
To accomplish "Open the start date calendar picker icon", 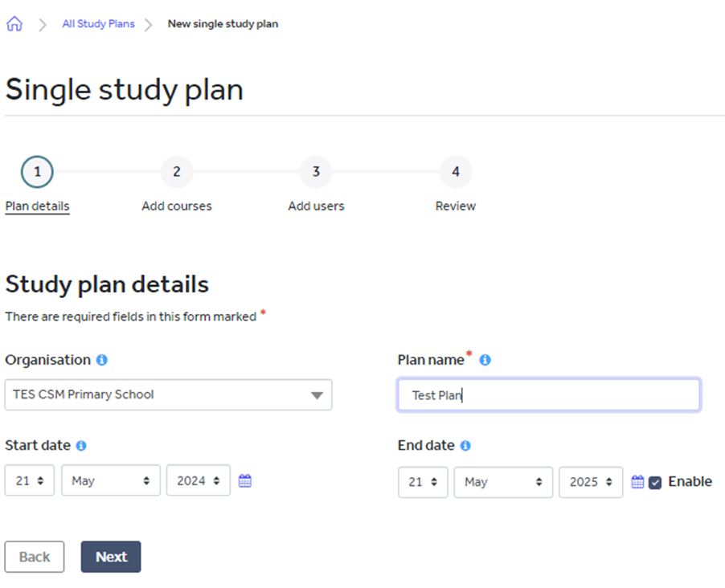I will point(244,479).
